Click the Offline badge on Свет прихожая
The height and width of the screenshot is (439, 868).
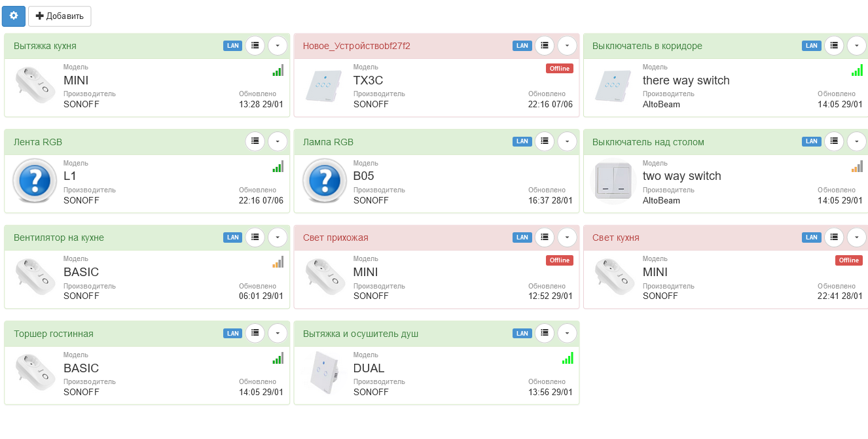point(559,260)
